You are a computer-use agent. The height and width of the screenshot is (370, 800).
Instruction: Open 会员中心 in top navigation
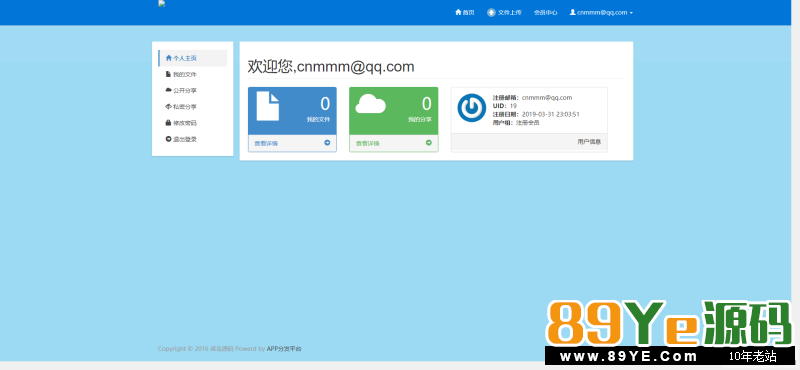coord(545,12)
